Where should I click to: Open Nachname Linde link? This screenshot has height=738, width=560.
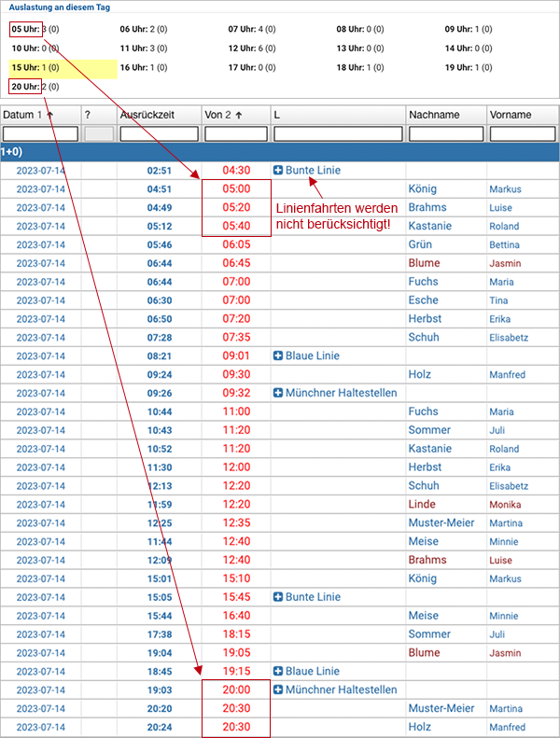pos(422,505)
